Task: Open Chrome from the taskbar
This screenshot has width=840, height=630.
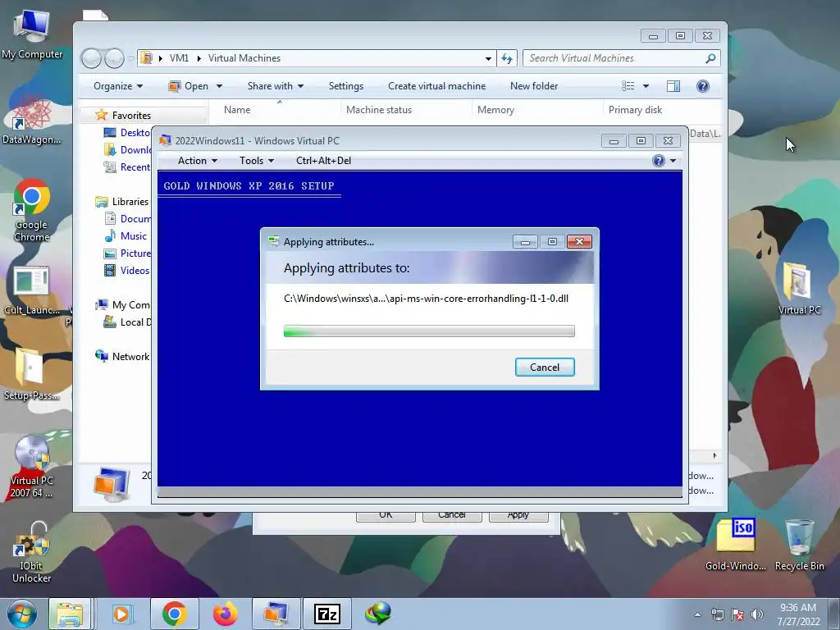Action: (174, 614)
